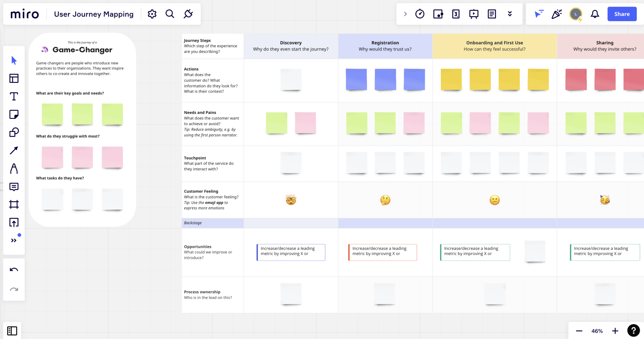Select the Sticky note tool
Image resolution: width=644 pixels, height=339 pixels.
pyautogui.click(x=14, y=114)
